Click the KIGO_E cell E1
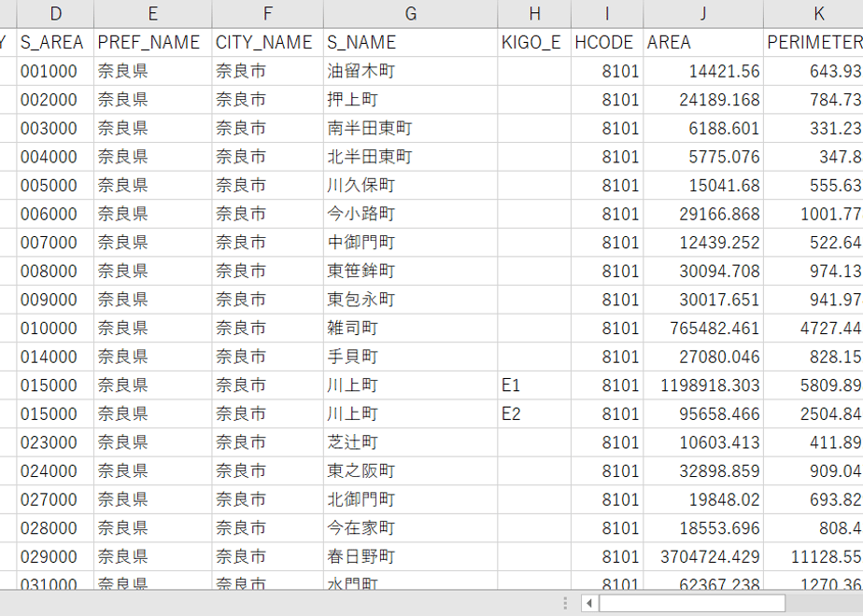863x616 pixels. tap(534, 385)
